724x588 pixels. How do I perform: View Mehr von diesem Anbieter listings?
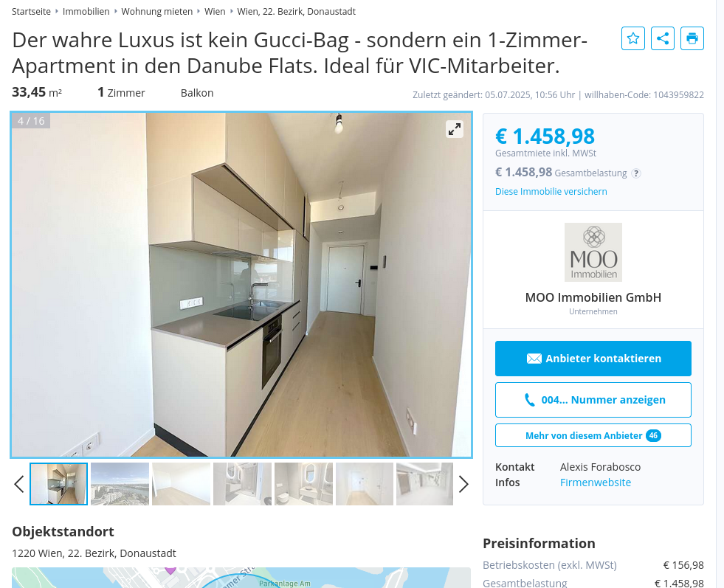pyautogui.click(x=593, y=435)
